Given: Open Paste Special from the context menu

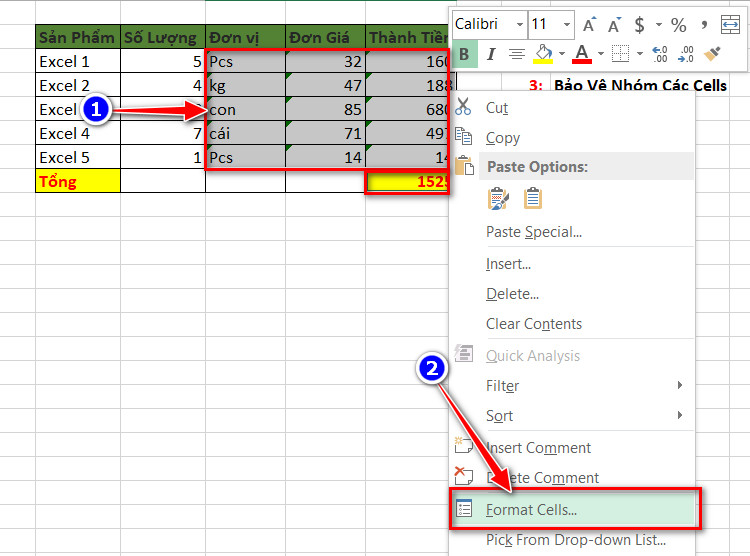Looking at the screenshot, I should tap(534, 232).
